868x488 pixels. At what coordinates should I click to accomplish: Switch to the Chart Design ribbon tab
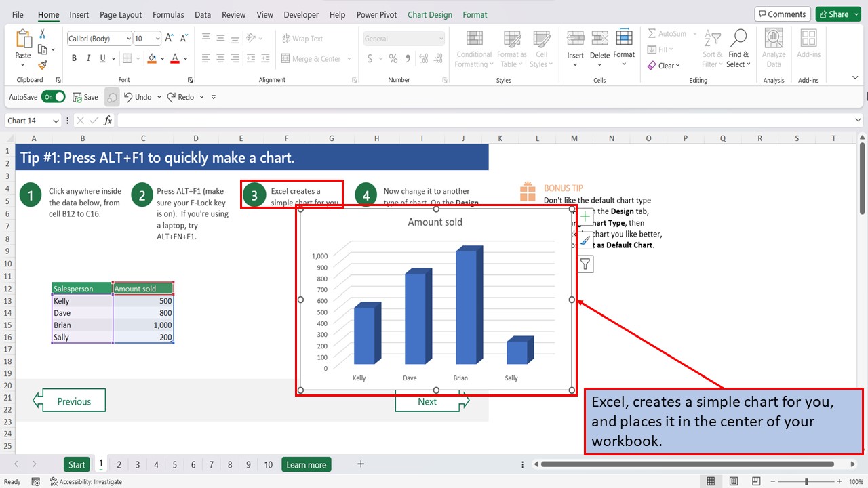point(429,14)
